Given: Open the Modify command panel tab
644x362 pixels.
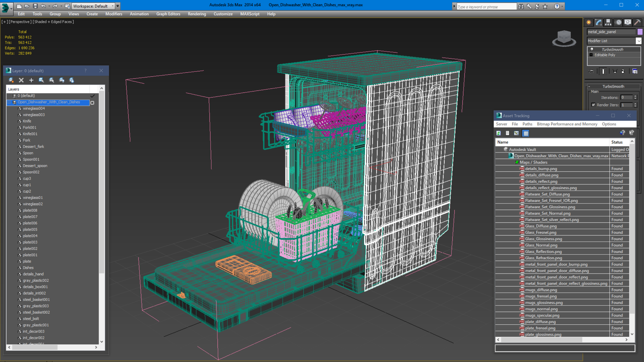Looking at the screenshot, I should click(x=599, y=23).
